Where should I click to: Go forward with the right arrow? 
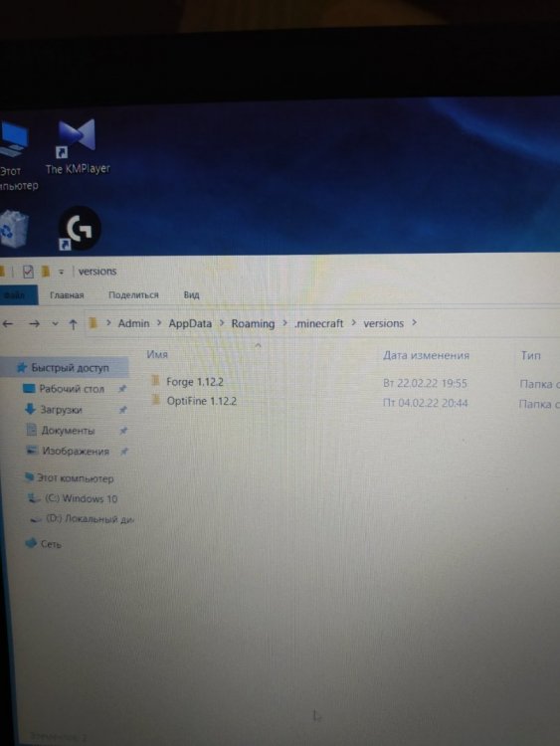click(34, 324)
